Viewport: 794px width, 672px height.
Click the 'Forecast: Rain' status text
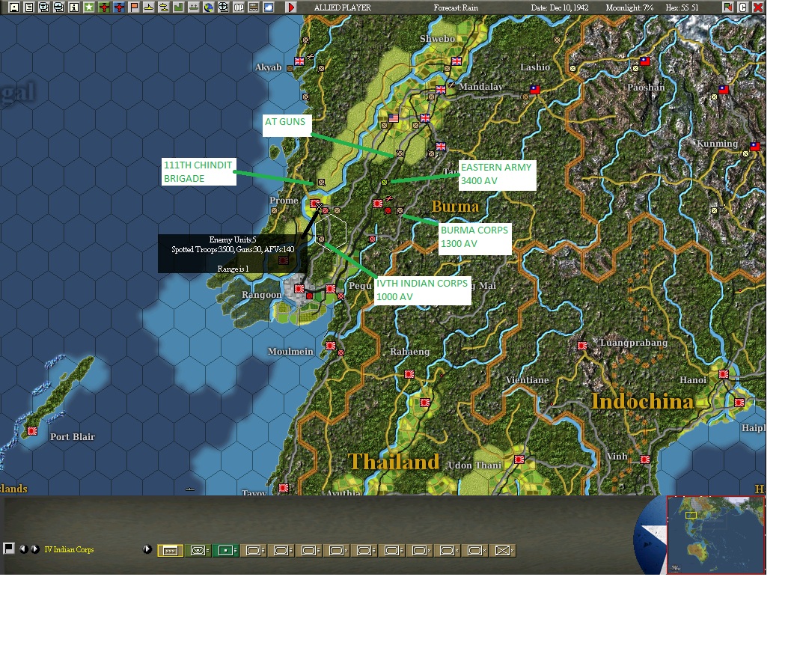click(x=456, y=7)
